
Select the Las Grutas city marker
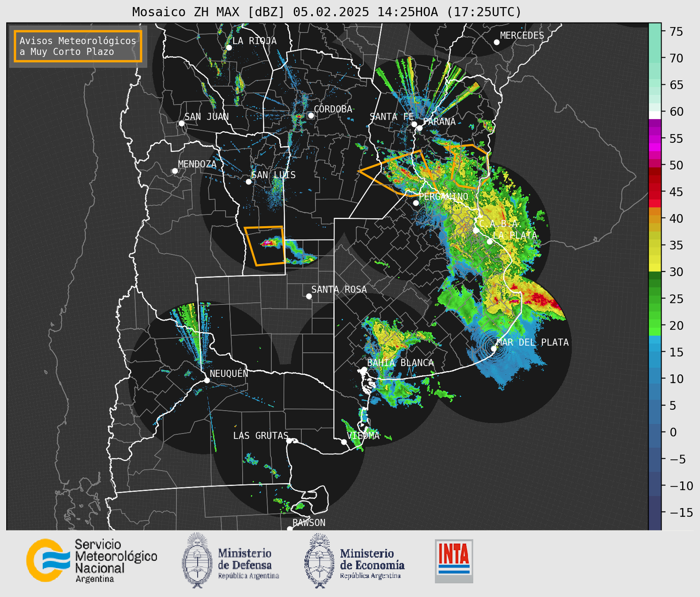point(289,441)
